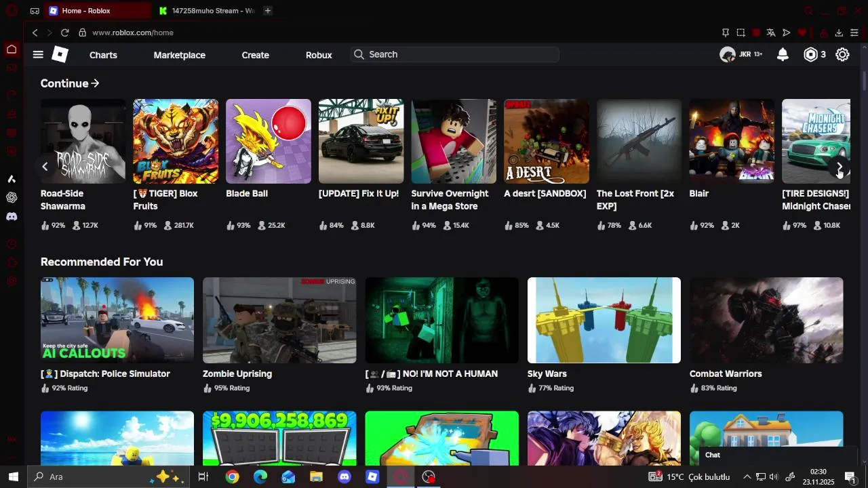This screenshot has width=868, height=488.
Task: Open A desrt [SANDBOX] thumbnail
Action: point(547,141)
